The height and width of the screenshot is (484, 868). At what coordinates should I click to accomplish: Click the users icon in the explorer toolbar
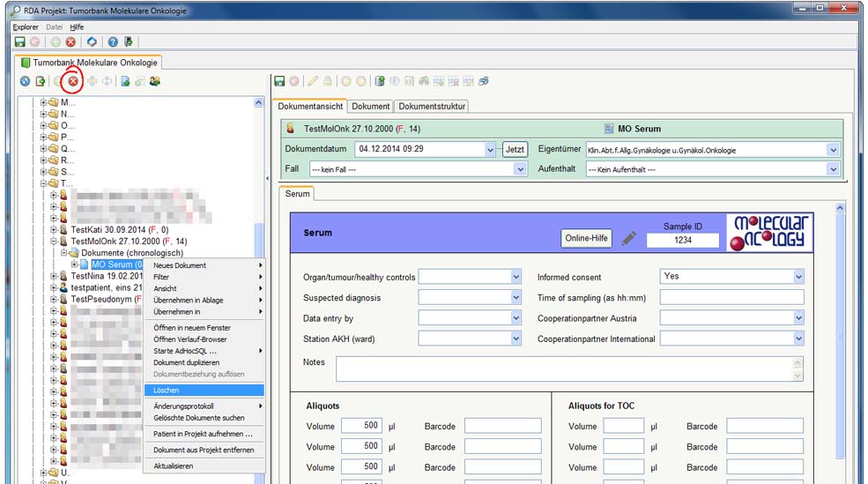(155, 82)
